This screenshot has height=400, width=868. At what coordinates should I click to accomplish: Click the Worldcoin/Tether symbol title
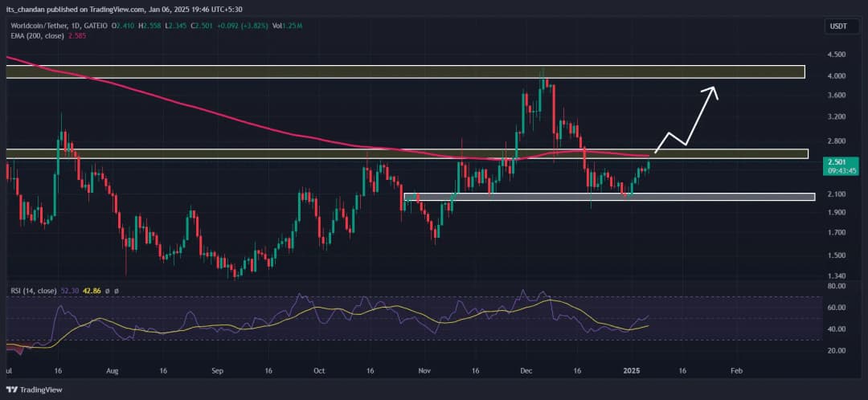pos(39,27)
